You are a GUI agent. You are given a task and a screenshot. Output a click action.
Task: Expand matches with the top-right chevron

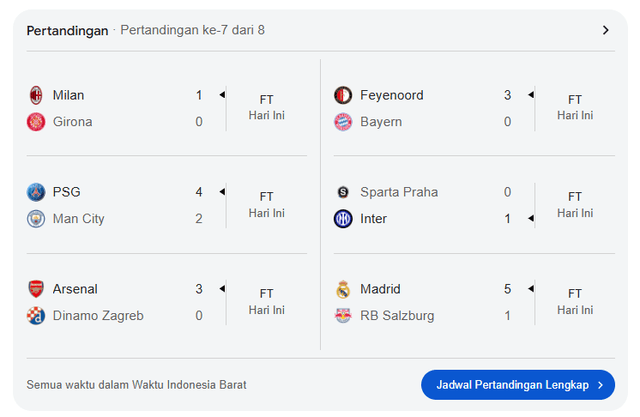[606, 30]
